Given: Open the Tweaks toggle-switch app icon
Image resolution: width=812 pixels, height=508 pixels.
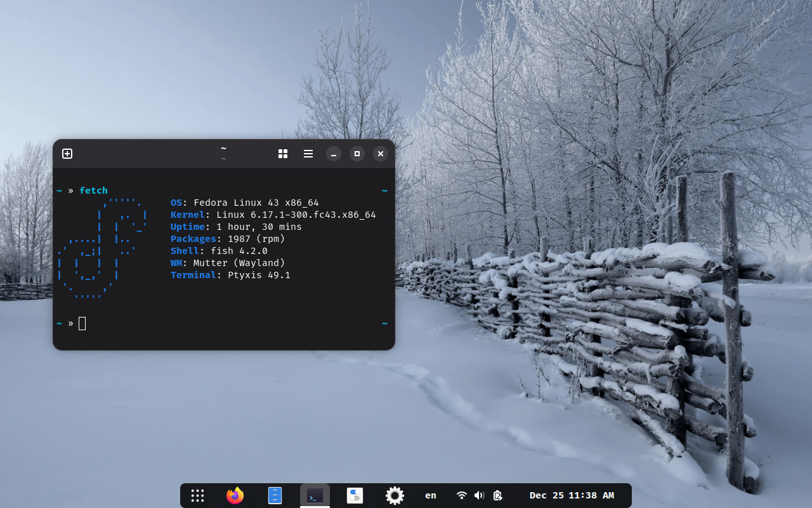Looking at the screenshot, I should click(x=355, y=495).
